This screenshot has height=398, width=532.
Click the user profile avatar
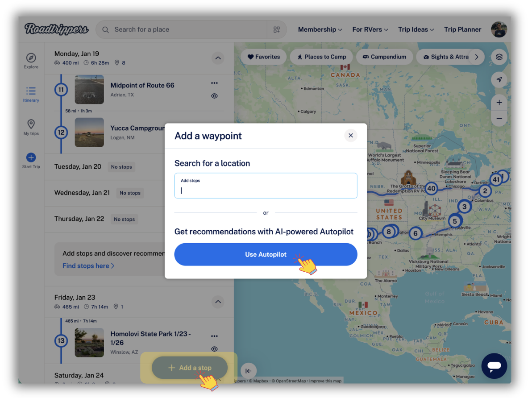coord(499,29)
